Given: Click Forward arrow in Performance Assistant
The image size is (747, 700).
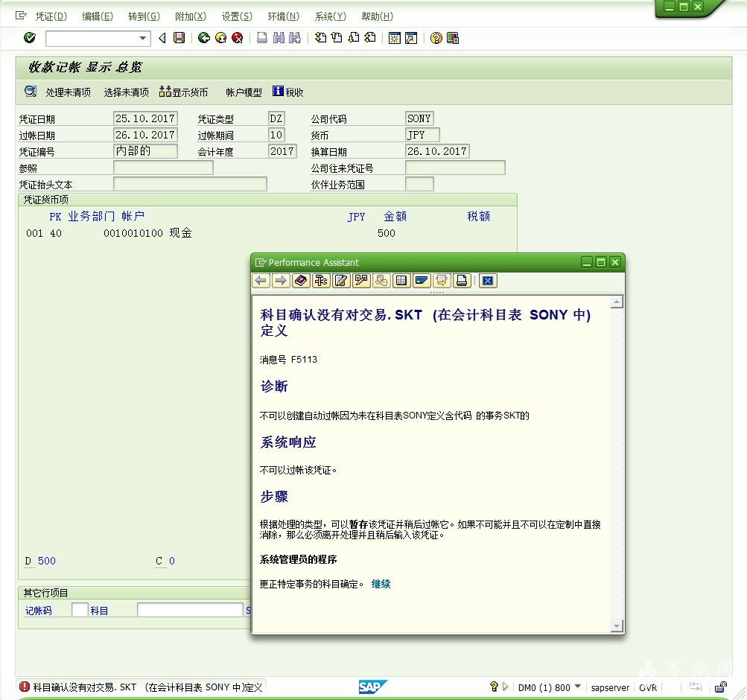Looking at the screenshot, I should click(281, 281).
